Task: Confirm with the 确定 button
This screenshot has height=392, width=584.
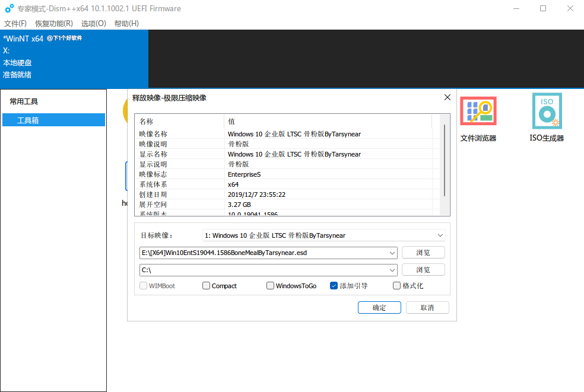Action: pos(379,307)
